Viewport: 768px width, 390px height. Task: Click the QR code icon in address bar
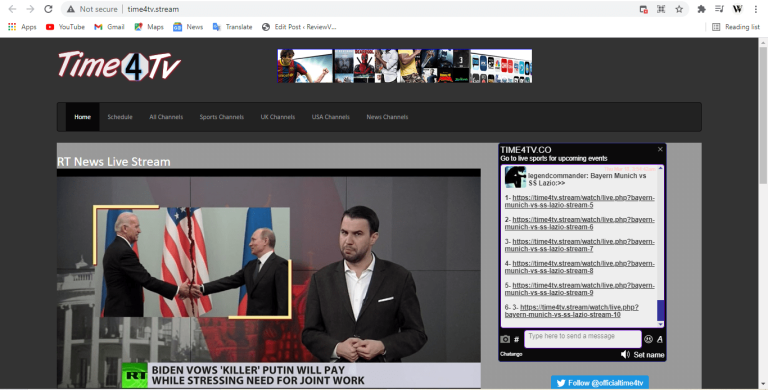pos(661,9)
